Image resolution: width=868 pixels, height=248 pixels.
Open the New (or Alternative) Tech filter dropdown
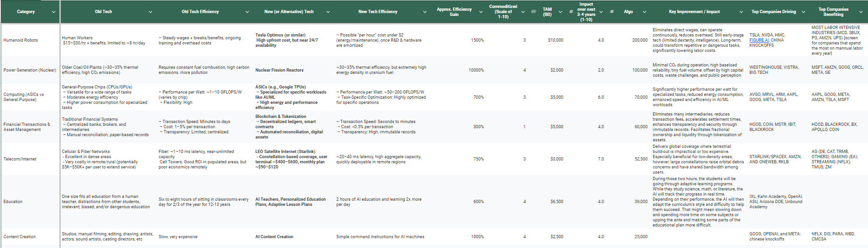click(328, 12)
